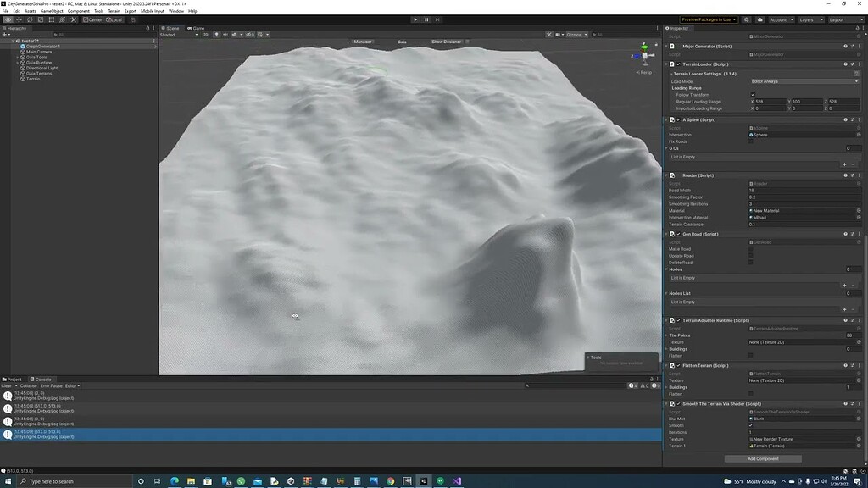Toggle Collapse in the Console toolbar
The height and width of the screenshot is (488, 868).
click(30, 385)
